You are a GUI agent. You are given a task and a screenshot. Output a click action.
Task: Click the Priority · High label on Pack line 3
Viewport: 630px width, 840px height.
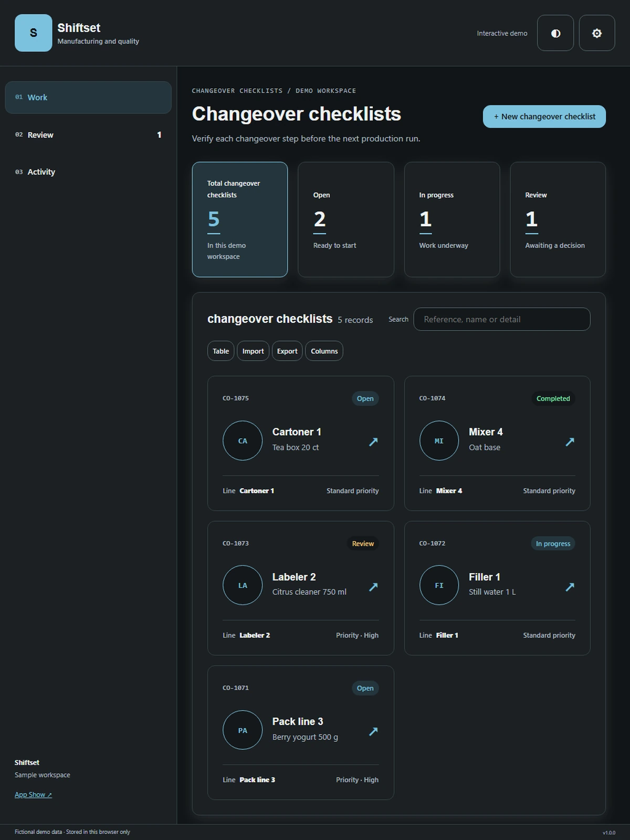(x=357, y=780)
